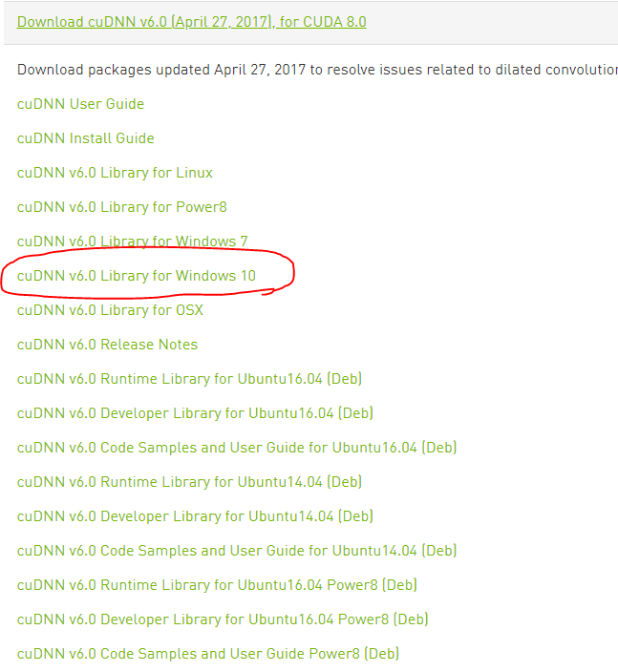This screenshot has height=672, width=618.
Task: Download Developer Library for Ubuntu16.04 (Deb)
Action: (x=195, y=413)
